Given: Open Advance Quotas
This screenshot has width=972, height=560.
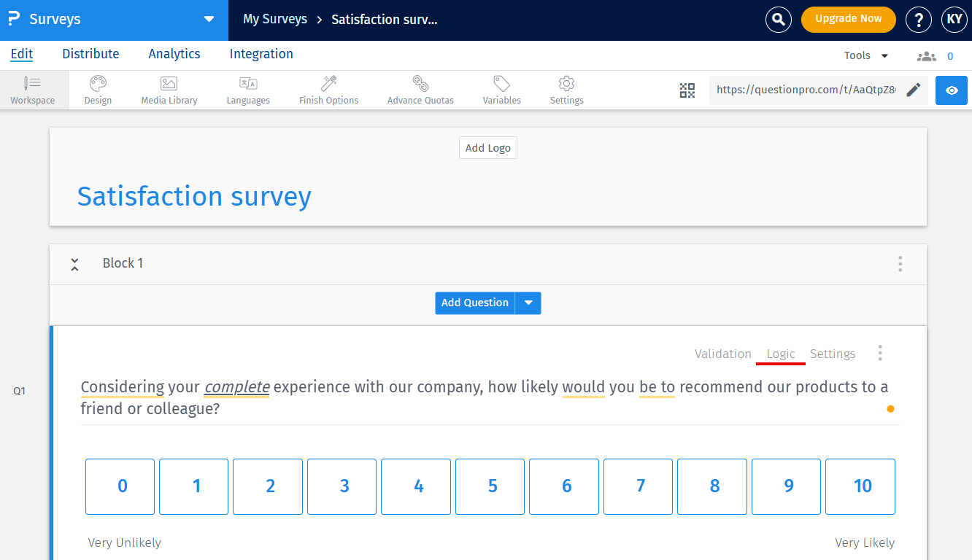Looking at the screenshot, I should click(x=420, y=90).
